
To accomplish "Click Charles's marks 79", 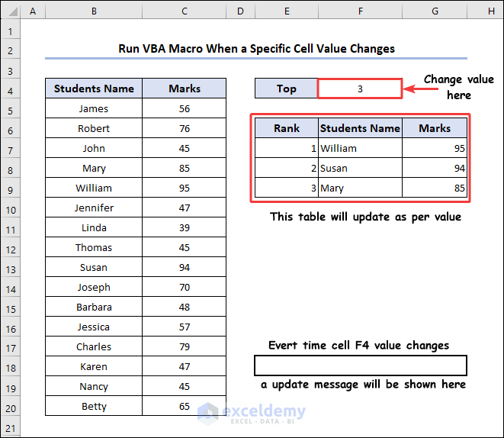I will [185, 346].
